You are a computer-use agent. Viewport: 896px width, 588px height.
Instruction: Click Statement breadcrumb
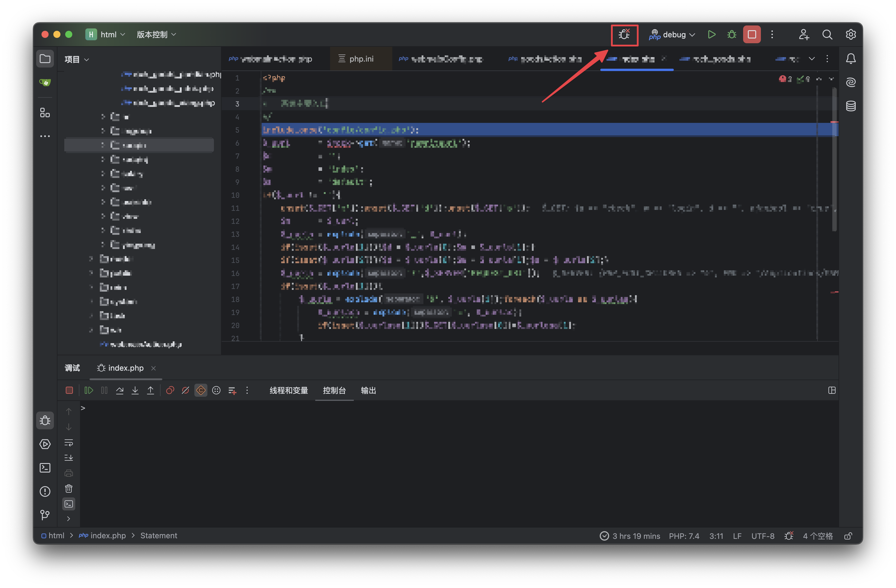tap(159, 536)
